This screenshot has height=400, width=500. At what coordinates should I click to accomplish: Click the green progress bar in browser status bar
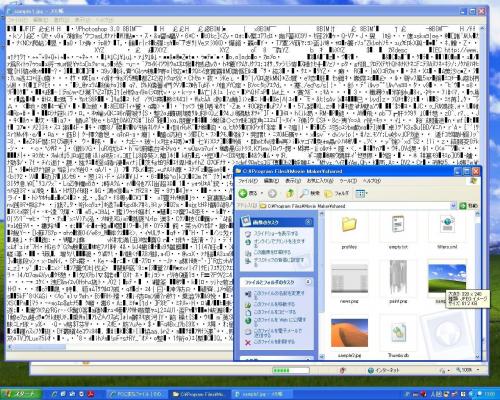291,370
